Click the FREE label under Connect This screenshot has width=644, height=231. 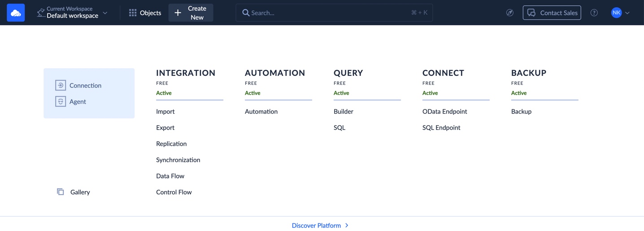point(428,83)
